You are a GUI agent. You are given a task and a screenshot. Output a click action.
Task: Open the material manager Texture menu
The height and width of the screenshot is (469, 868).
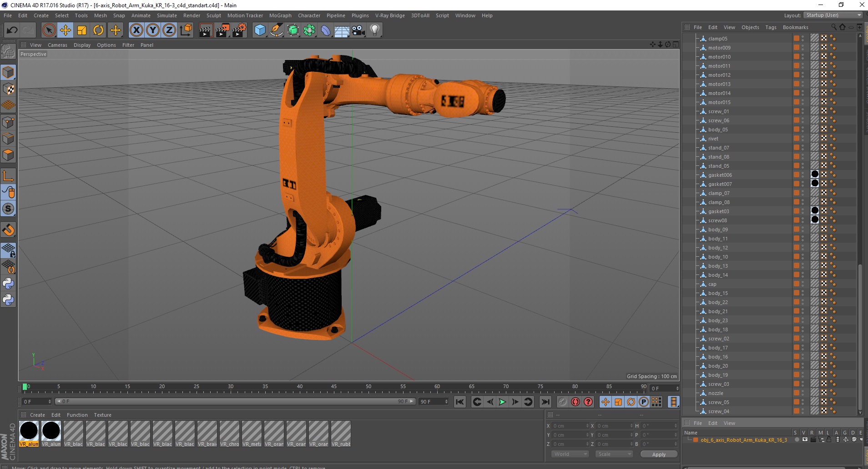tap(102, 415)
